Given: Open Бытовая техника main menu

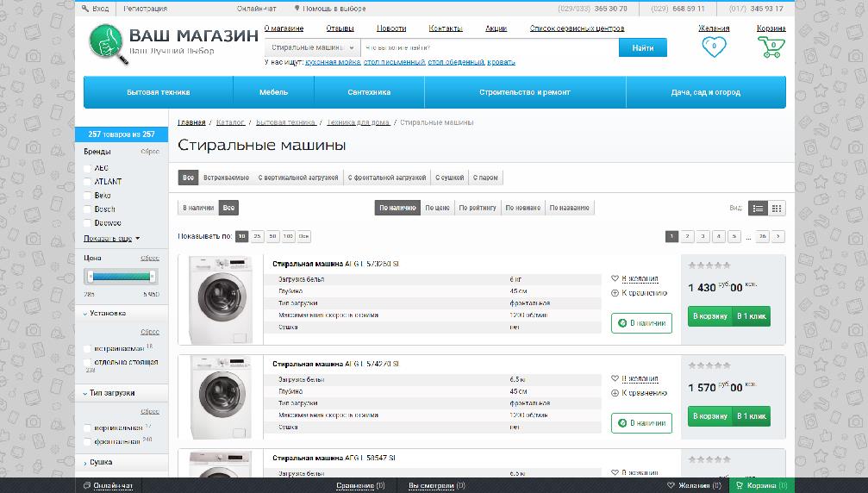Looking at the screenshot, I should [159, 92].
